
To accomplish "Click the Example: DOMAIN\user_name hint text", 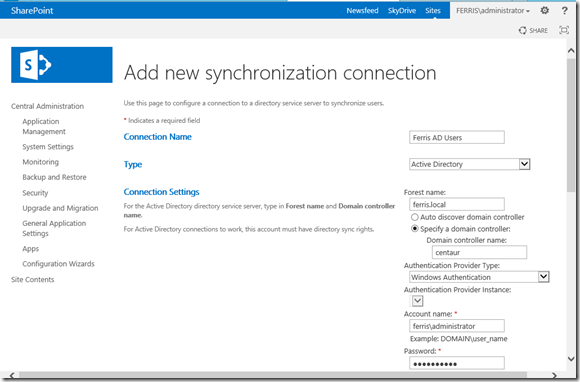I will (x=458, y=339).
